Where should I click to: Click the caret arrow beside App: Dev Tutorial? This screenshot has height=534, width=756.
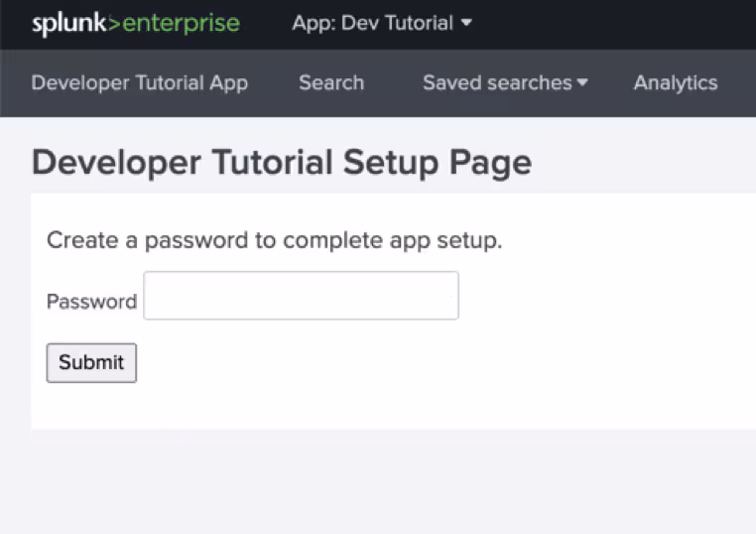tap(466, 24)
